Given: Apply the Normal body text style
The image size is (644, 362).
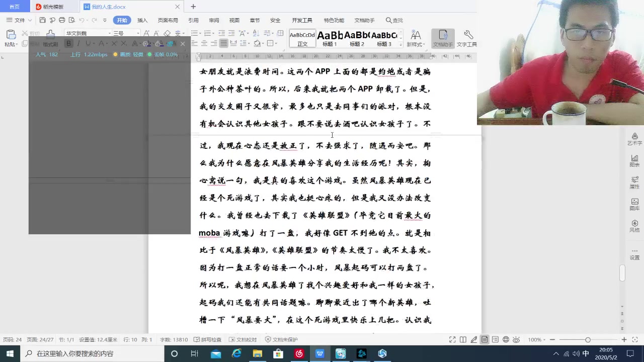Looking at the screenshot, I should click(302, 39).
